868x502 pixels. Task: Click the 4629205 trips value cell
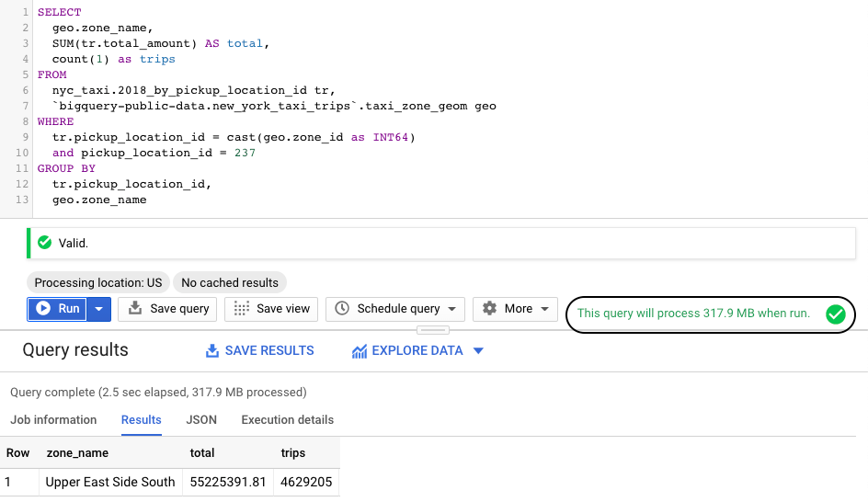(x=306, y=482)
